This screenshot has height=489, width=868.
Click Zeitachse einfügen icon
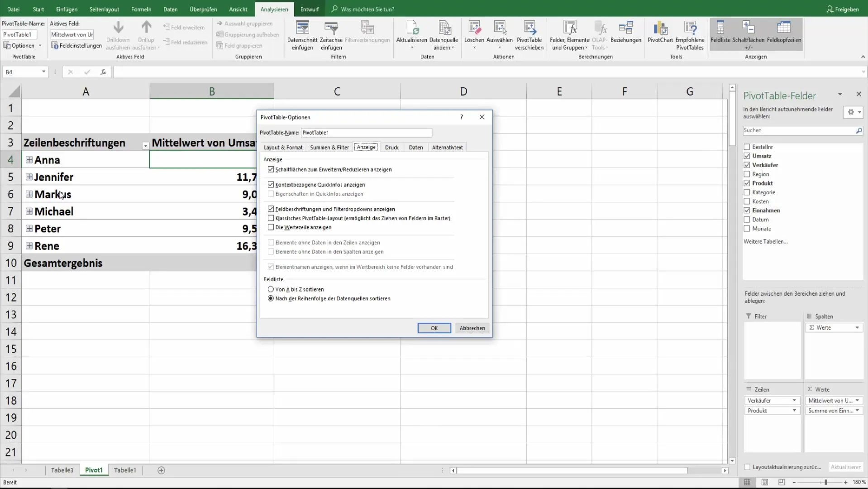tap(331, 28)
